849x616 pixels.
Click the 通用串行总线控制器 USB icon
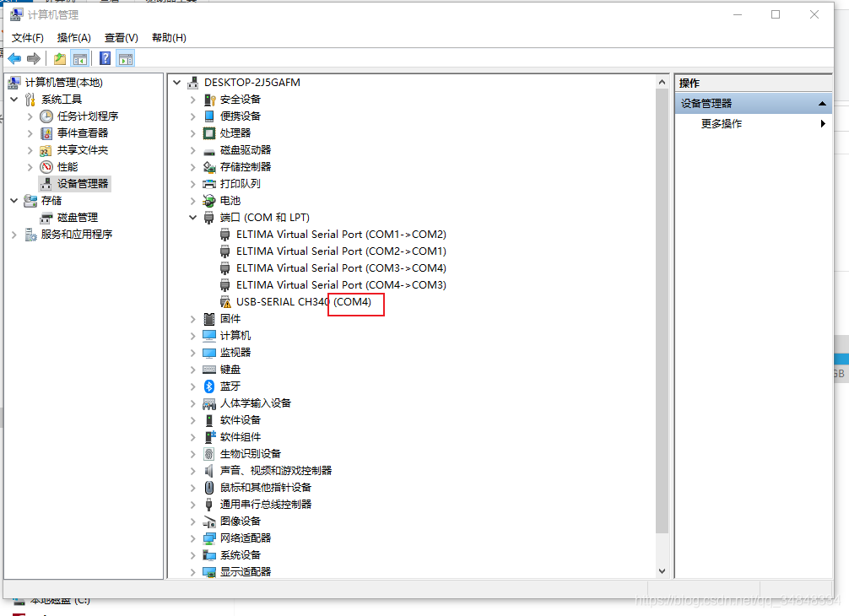coord(209,504)
